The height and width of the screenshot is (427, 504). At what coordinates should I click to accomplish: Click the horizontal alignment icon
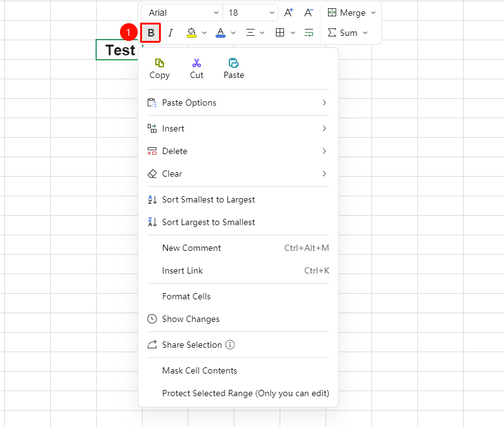coord(250,33)
